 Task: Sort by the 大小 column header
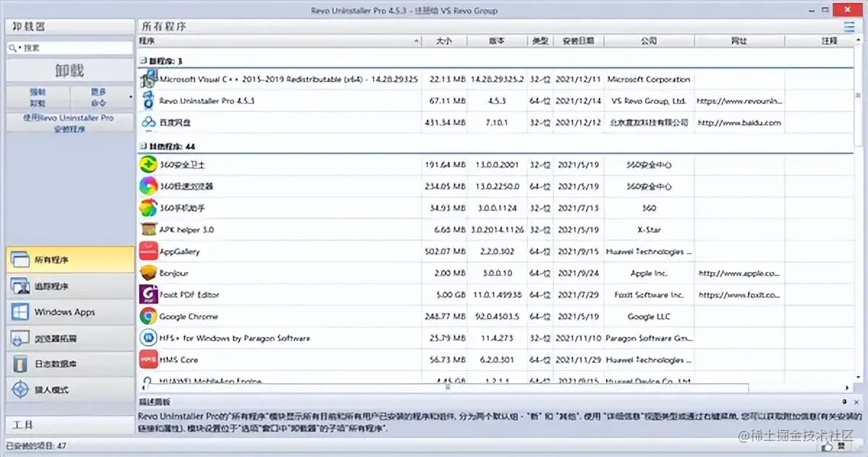pos(444,41)
